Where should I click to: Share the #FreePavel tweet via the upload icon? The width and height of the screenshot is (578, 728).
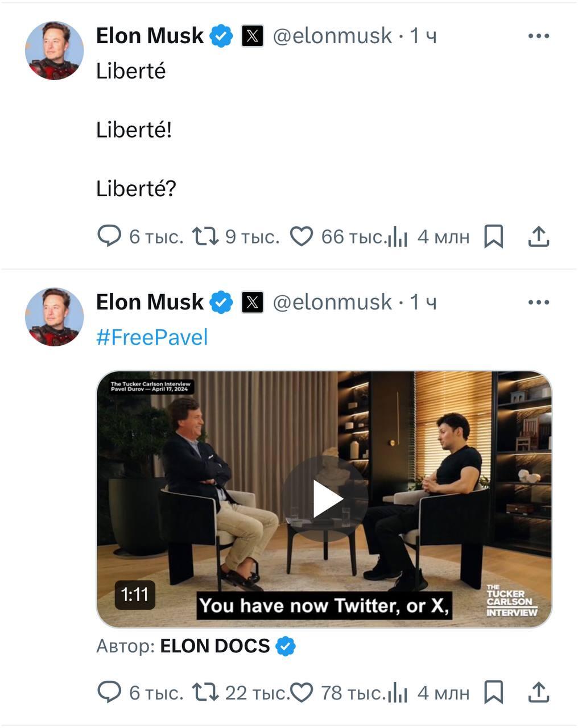click(538, 693)
